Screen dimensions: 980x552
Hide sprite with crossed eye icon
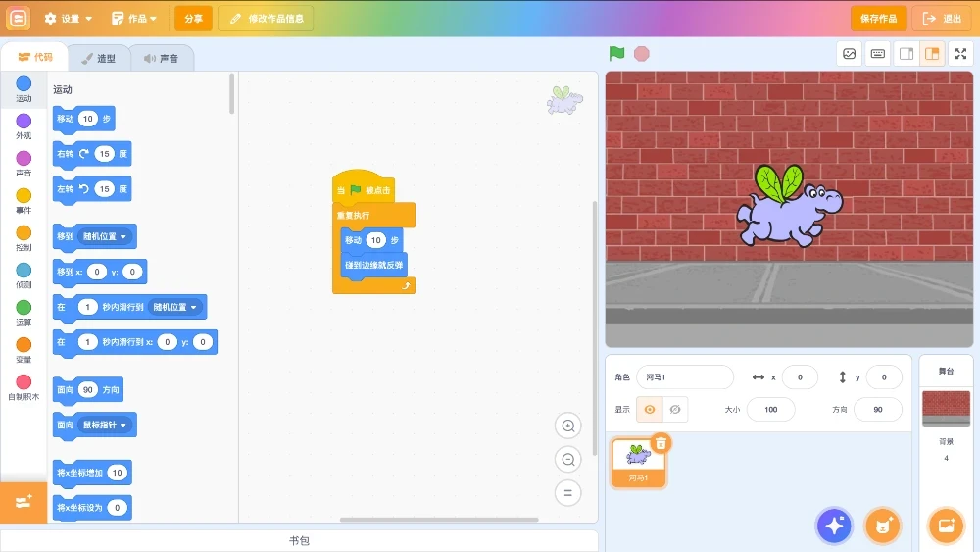(x=675, y=410)
